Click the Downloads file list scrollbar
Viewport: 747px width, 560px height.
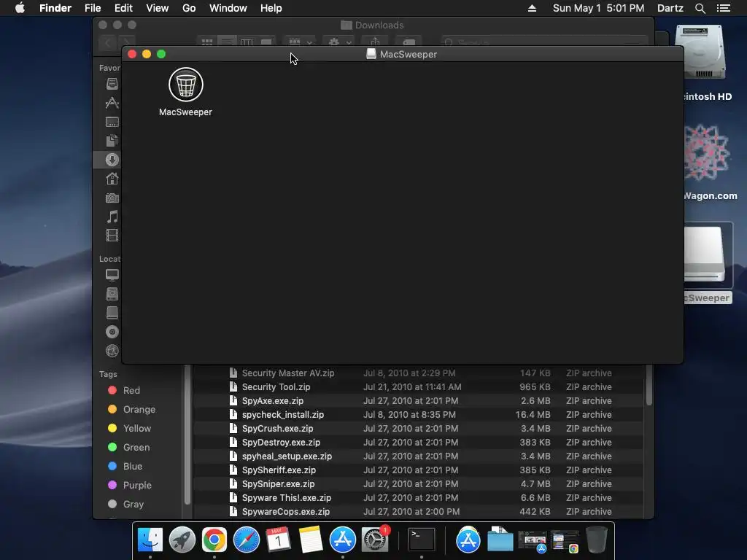click(x=649, y=385)
